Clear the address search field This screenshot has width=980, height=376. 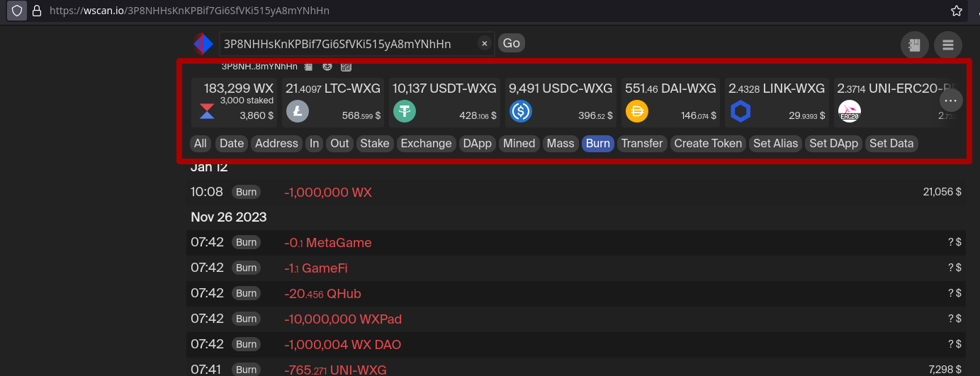pos(485,44)
